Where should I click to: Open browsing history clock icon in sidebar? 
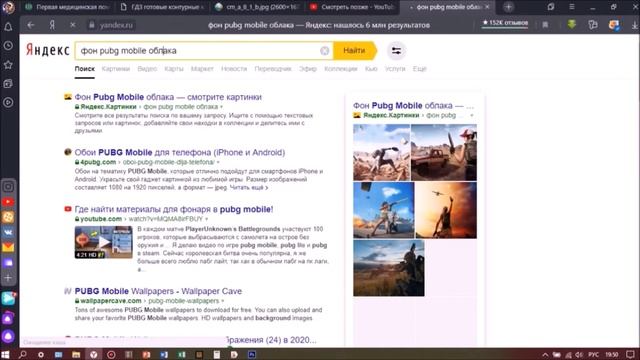point(8,46)
